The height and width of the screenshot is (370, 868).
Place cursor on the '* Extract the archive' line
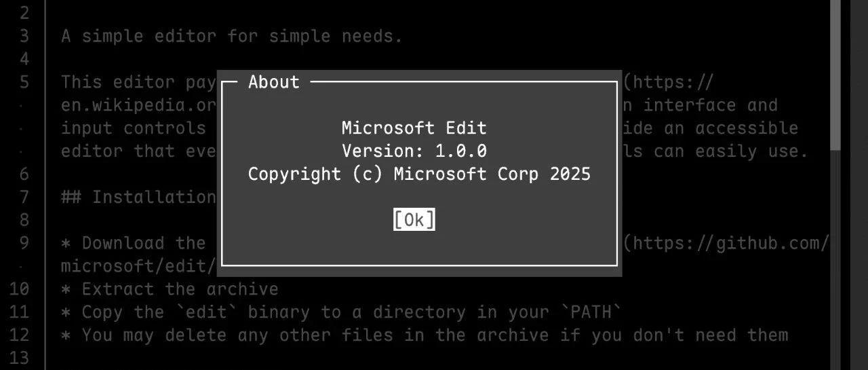point(170,289)
